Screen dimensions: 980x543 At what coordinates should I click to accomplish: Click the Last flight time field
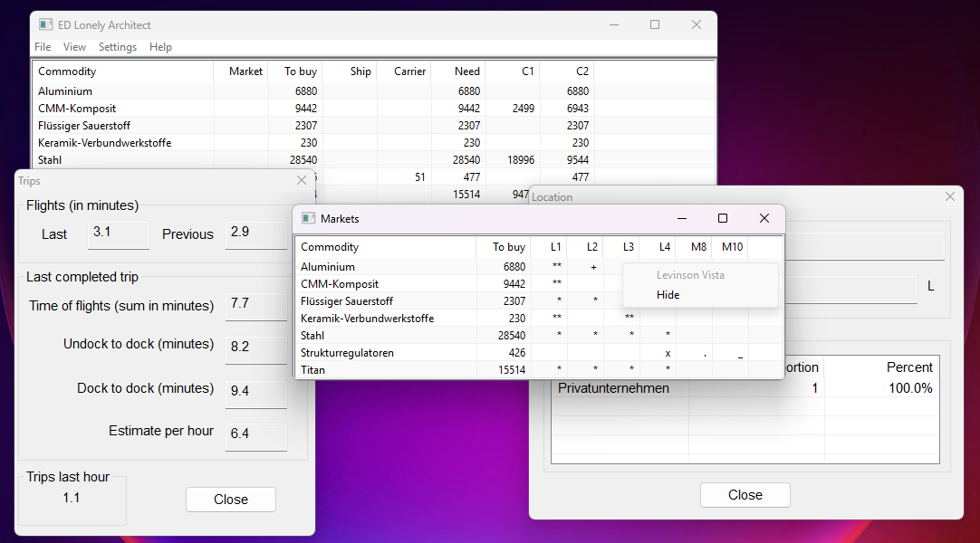[119, 234]
